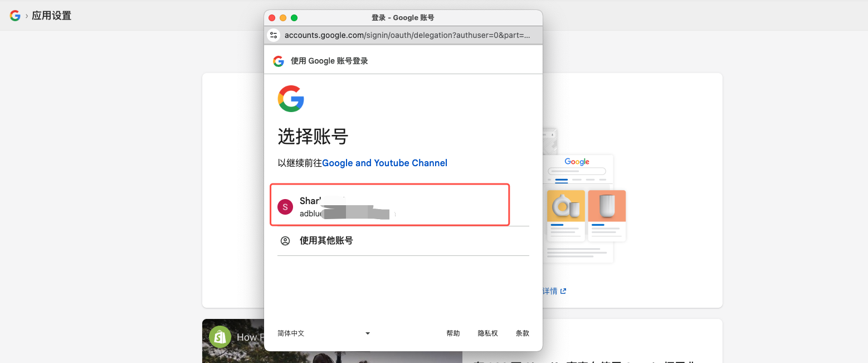Image resolution: width=868 pixels, height=363 pixels.
Task: Click the 应用设置 breadcrumb text
Action: tap(51, 16)
